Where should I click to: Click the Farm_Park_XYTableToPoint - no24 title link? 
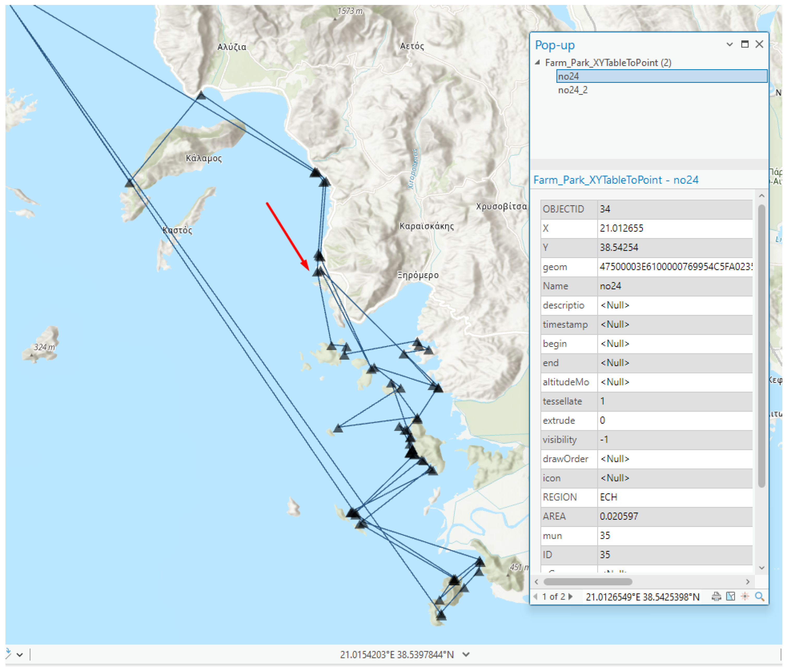click(615, 180)
